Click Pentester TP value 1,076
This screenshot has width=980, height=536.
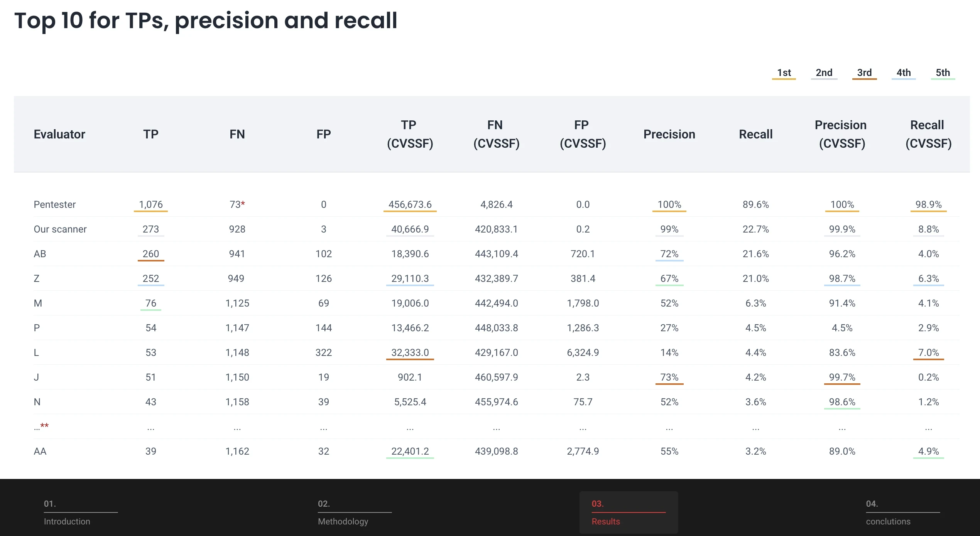150,204
